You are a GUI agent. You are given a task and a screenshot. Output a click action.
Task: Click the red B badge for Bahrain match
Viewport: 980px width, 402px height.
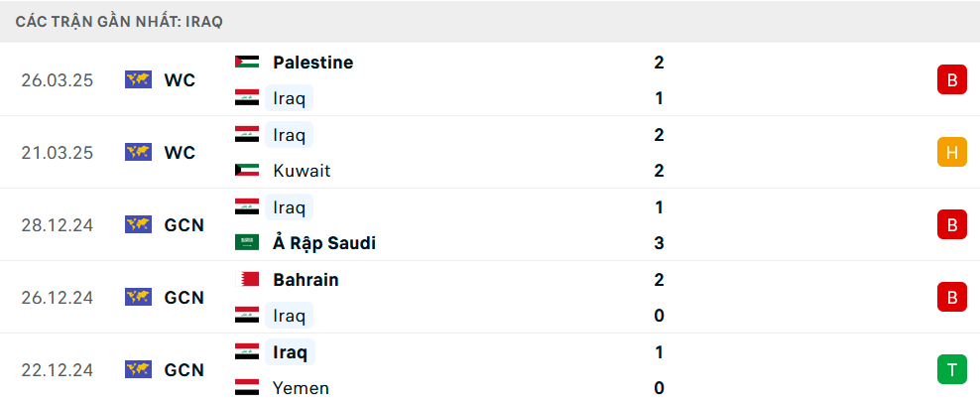(x=951, y=297)
